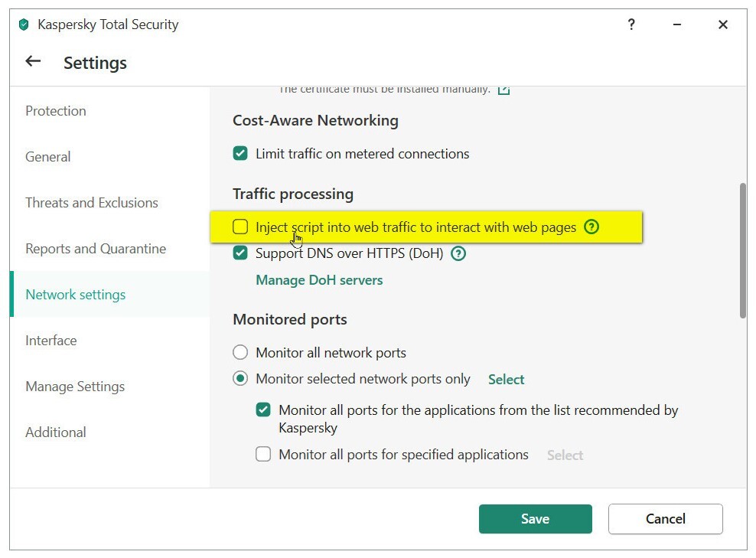The image size is (756, 558).
Task: Click the vertical scrollbar thumb
Action: pos(742,250)
